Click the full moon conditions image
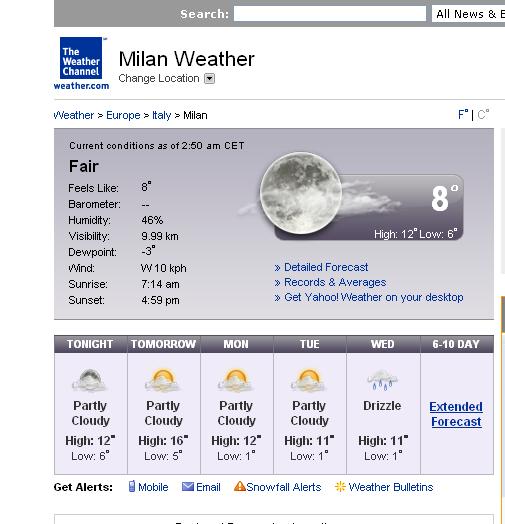Image resolution: width=505 pixels, height=524 pixels. [x=300, y=193]
